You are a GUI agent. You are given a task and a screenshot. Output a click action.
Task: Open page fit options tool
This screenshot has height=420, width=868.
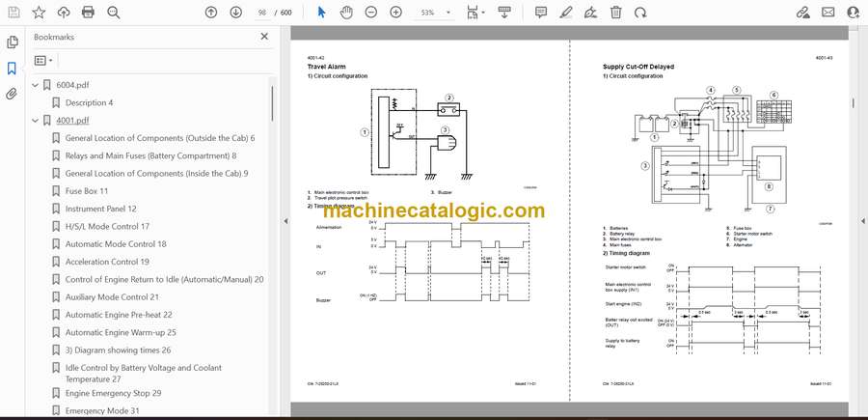pyautogui.click(x=475, y=13)
